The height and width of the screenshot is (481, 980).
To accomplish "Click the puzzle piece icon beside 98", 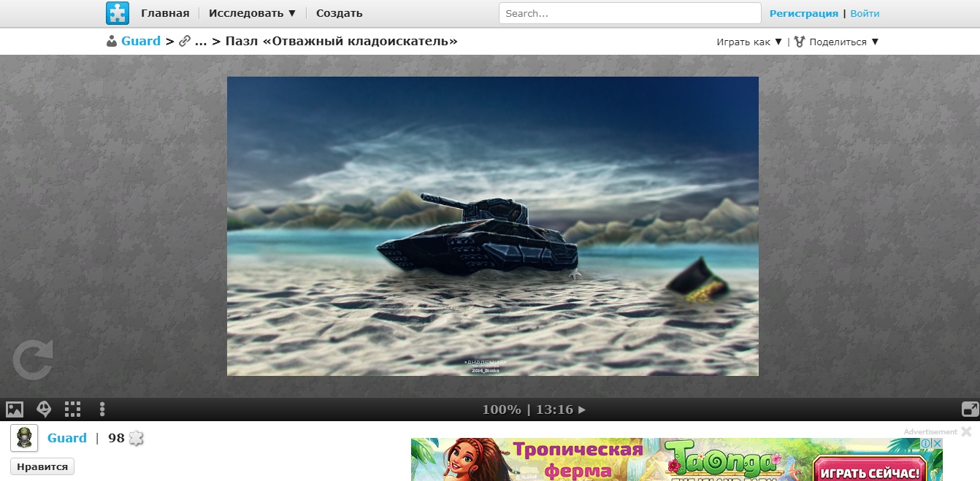I will pyautogui.click(x=136, y=438).
